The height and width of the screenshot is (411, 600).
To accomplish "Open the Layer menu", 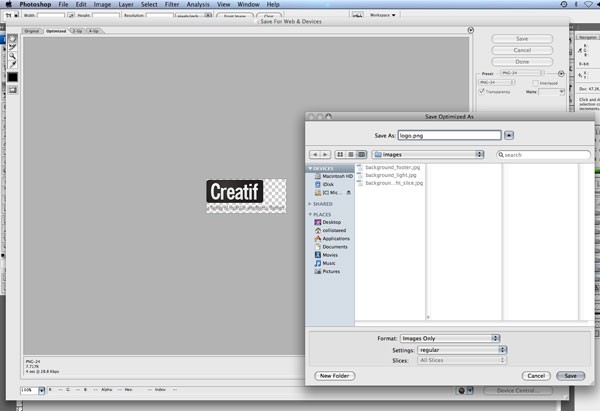I will coord(126,4).
